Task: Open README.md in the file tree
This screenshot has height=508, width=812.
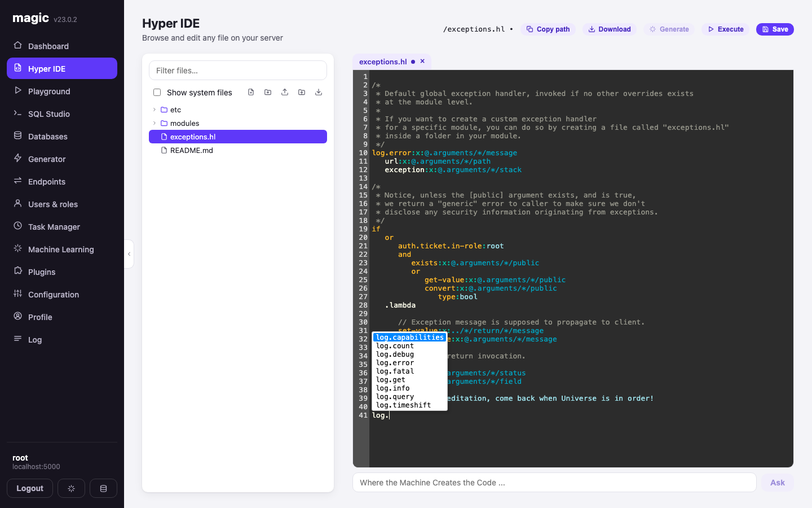Action: point(238,150)
